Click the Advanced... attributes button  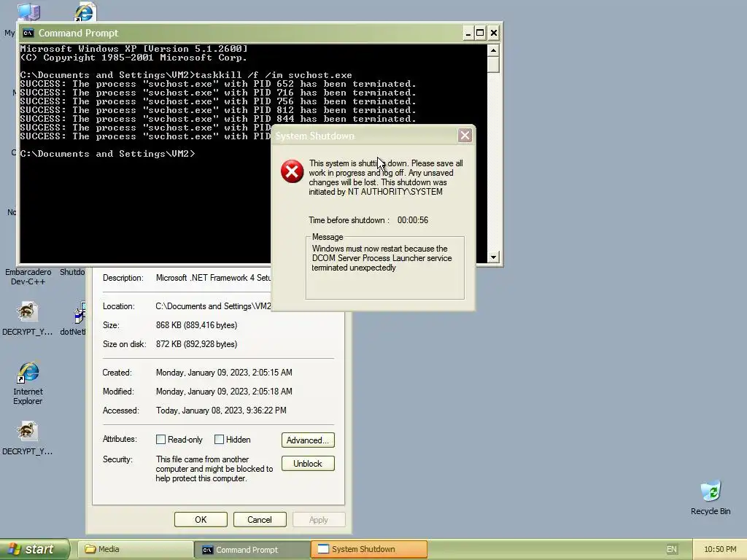click(x=308, y=440)
